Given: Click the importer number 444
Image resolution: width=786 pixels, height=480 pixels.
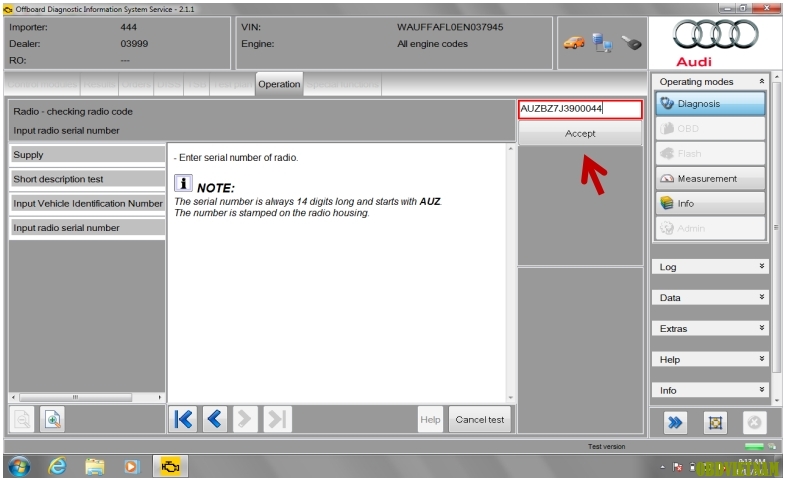Looking at the screenshot, I should pos(128,27).
